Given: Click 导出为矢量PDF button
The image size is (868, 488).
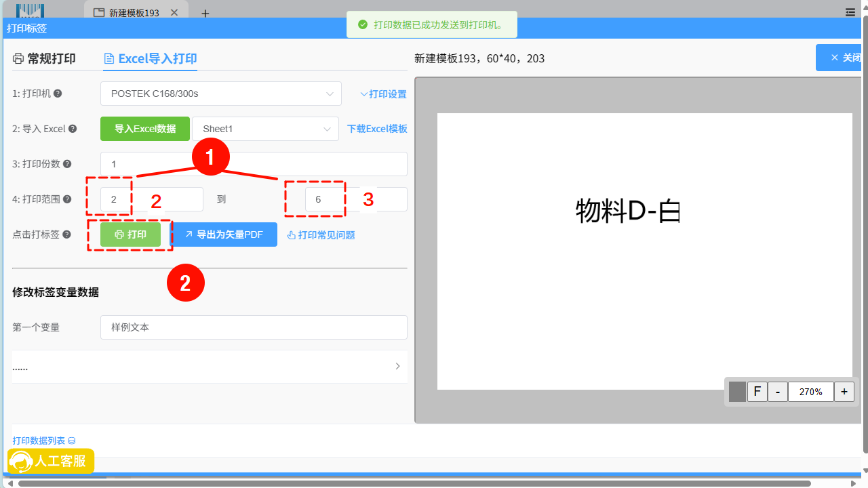Looking at the screenshot, I should pyautogui.click(x=223, y=235).
